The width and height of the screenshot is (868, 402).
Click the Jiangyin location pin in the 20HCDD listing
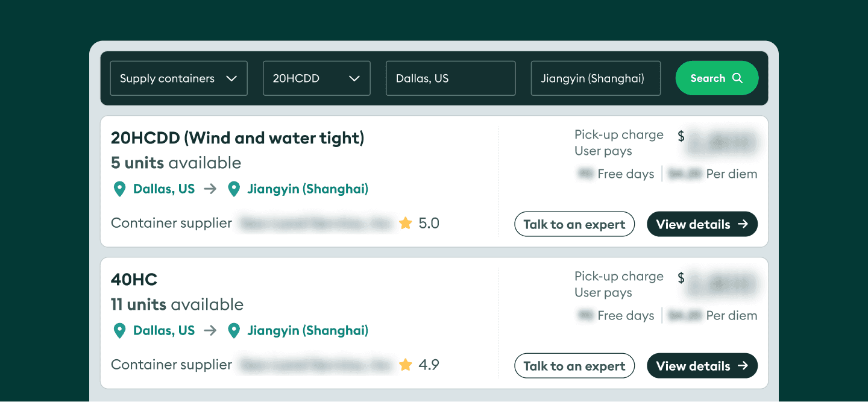coord(234,189)
